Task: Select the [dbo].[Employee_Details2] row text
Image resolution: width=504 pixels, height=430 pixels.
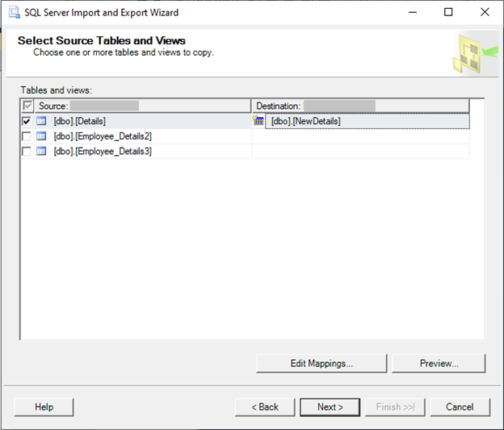Action: pyautogui.click(x=103, y=136)
